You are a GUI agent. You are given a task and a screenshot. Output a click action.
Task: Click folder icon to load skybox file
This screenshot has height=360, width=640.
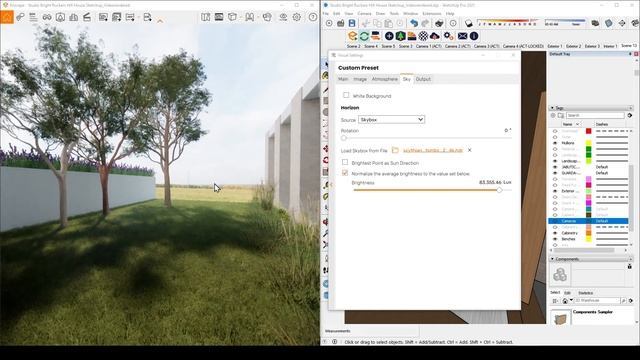(x=395, y=150)
